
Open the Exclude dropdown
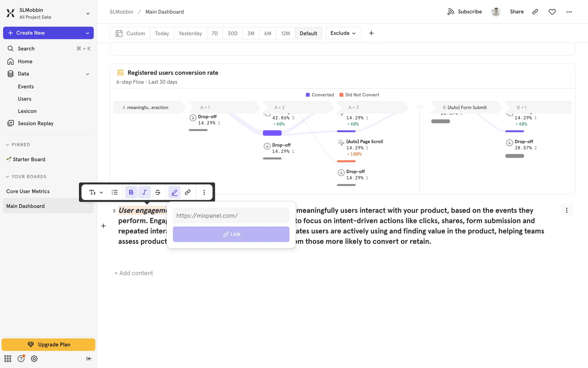point(343,33)
